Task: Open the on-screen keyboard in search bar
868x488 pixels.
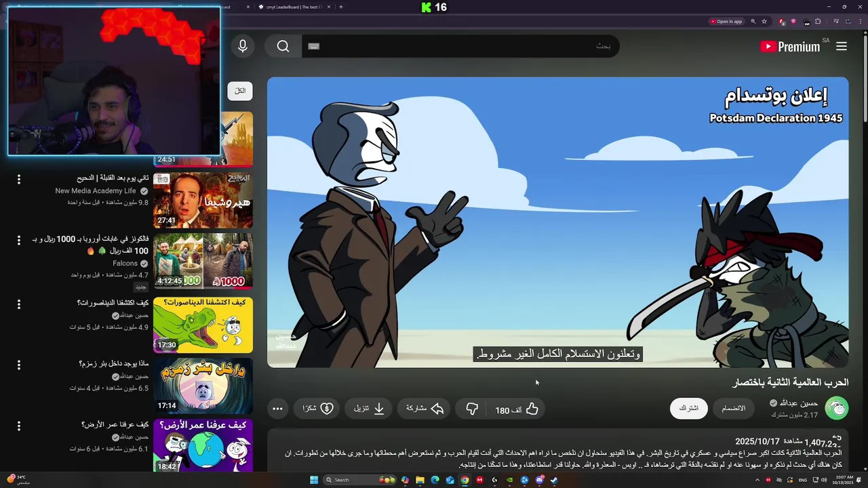Action: point(313,46)
